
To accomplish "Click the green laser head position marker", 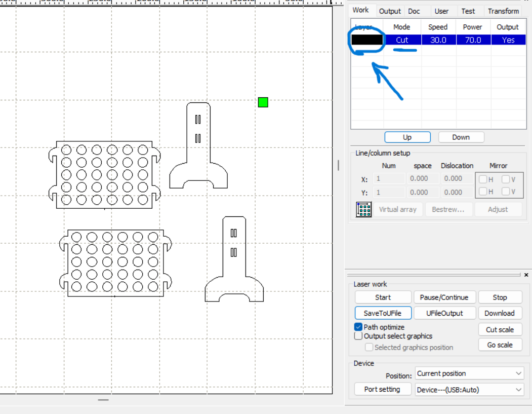I will click(263, 102).
